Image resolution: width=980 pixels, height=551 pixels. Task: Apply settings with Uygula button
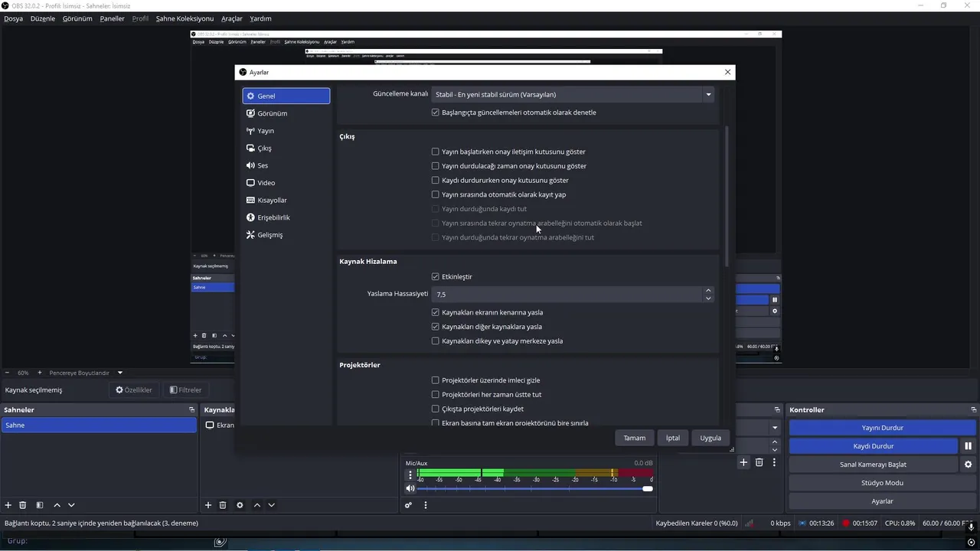710,438
